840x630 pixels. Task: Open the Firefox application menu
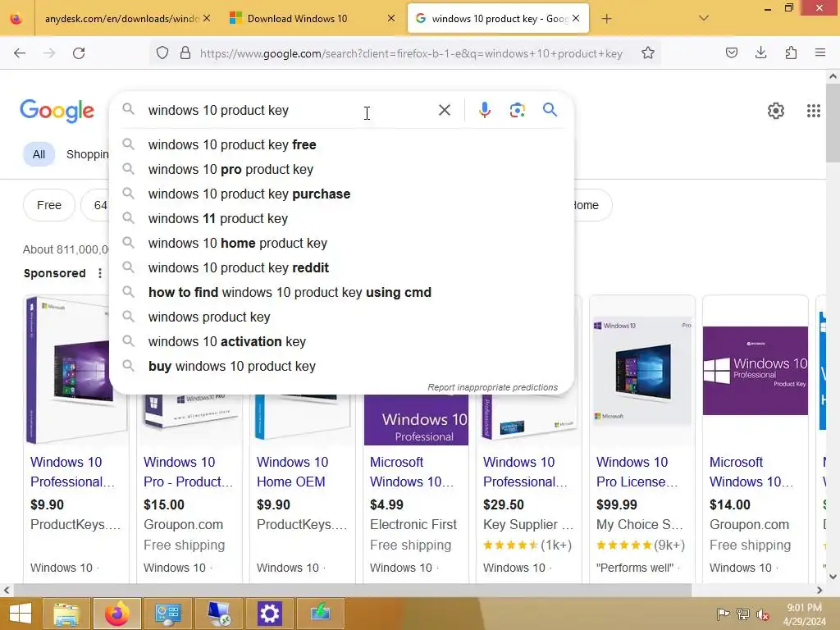820,52
